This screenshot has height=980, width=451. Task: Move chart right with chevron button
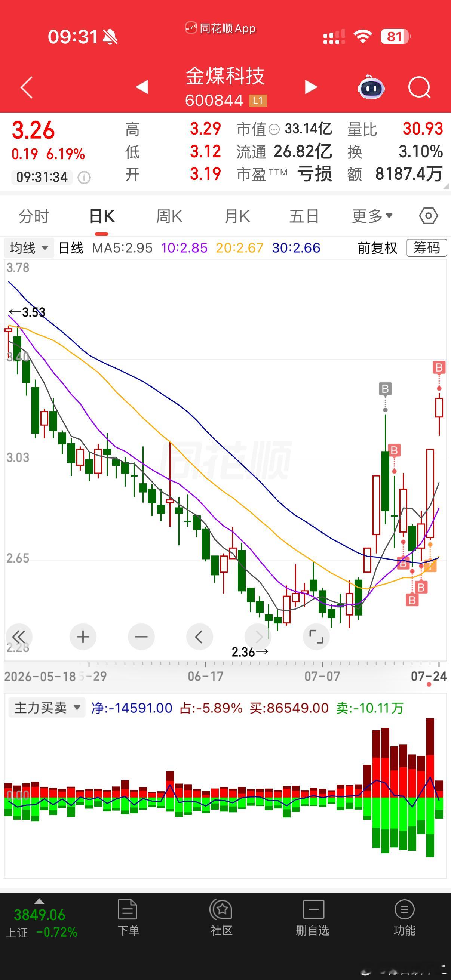point(258,637)
